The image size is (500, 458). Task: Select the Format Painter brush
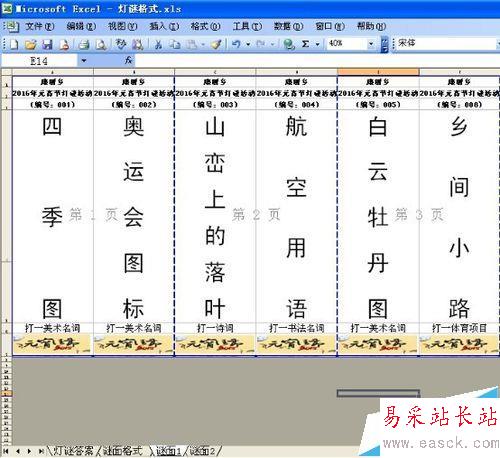(217, 44)
